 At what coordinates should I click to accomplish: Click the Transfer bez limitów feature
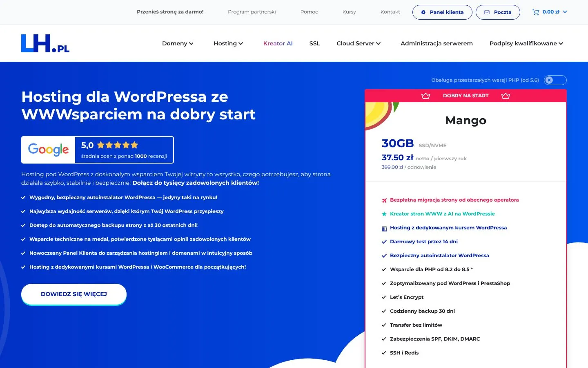click(x=416, y=325)
